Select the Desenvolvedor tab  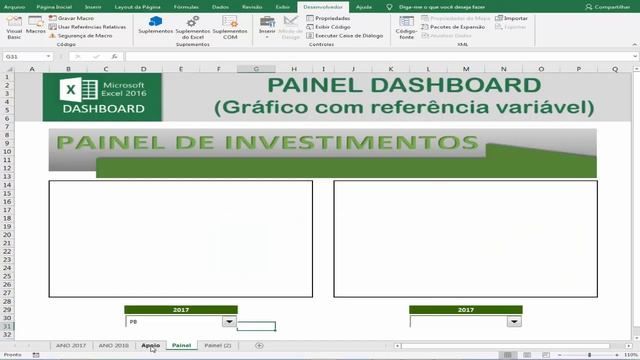(x=323, y=7)
